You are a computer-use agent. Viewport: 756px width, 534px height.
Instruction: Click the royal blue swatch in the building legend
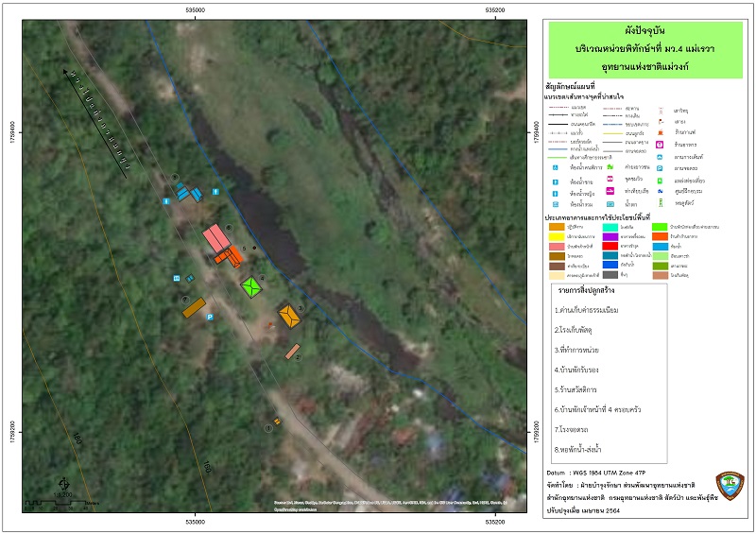point(610,265)
